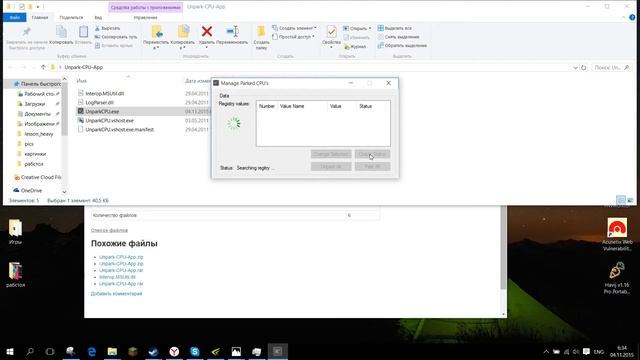Select the LogParser.dll file
The height and width of the screenshot is (360, 640).
pos(99,102)
